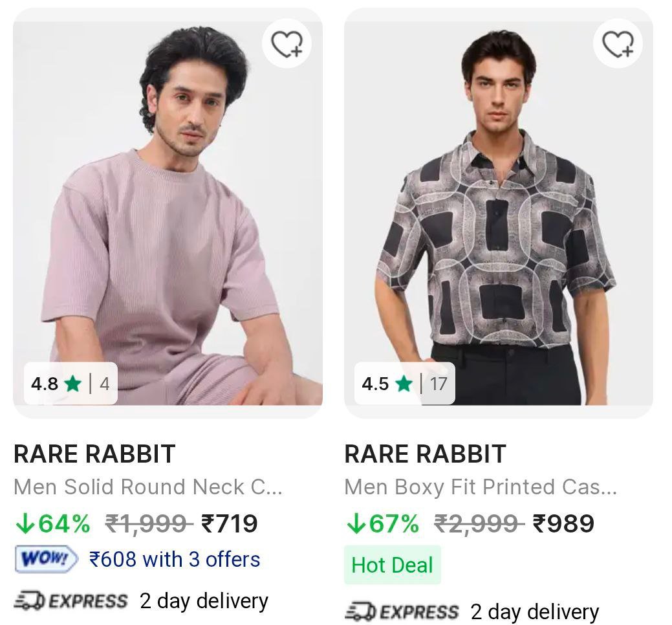Image resolution: width=672 pixels, height=625 pixels.
Task: Open Men Boxy Fit Printed product title
Action: click(x=480, y=487)
